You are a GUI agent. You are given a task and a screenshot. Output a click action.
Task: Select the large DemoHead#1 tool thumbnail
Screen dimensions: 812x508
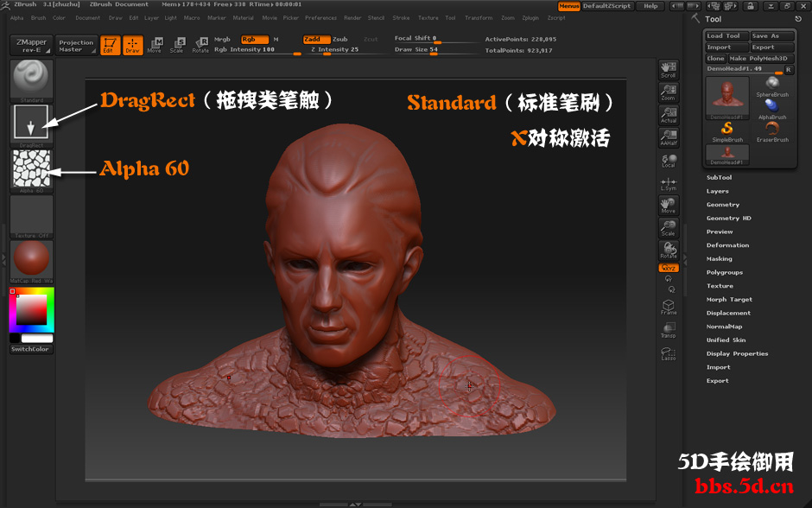727,98
